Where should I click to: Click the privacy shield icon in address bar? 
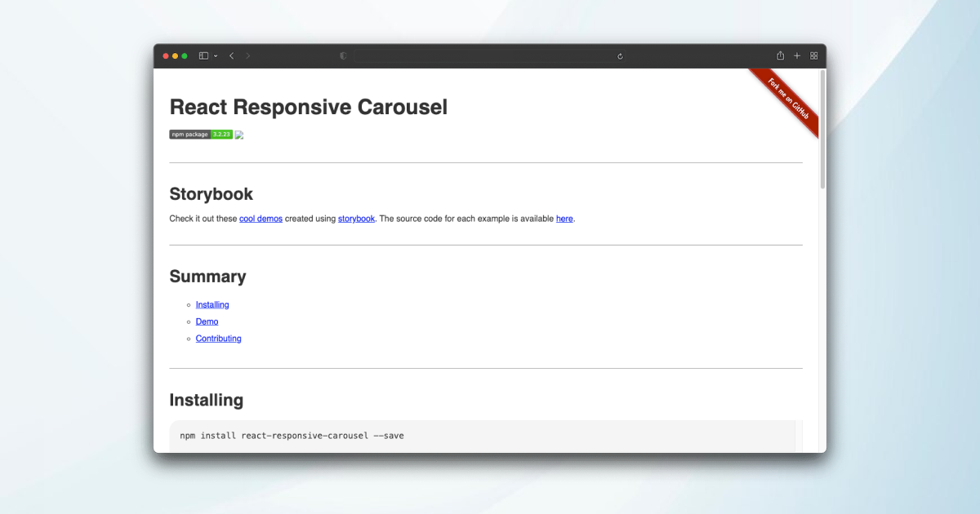click(343, 55)
